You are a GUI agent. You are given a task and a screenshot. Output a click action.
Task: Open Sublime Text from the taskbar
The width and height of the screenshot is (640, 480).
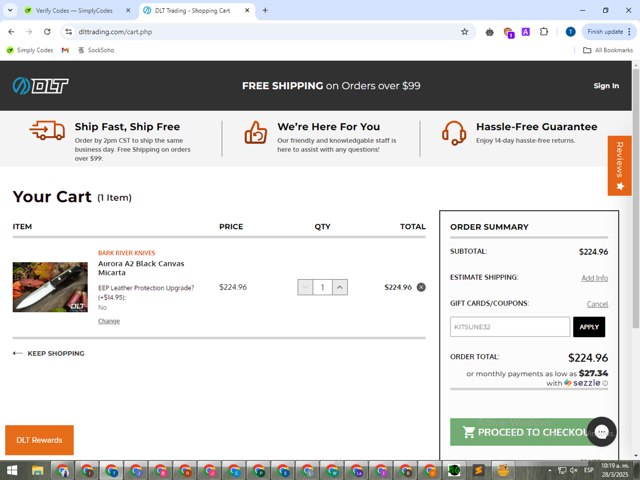[478, 471]
